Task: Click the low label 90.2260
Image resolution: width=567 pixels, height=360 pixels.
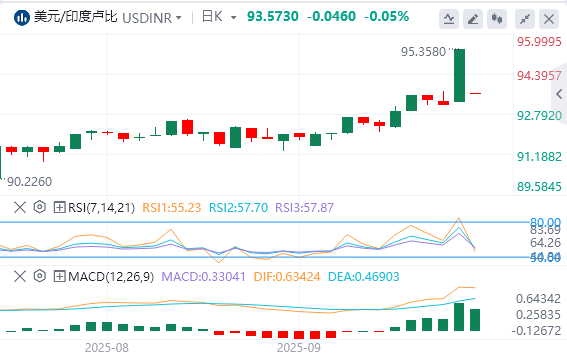Action: point(30,182)
